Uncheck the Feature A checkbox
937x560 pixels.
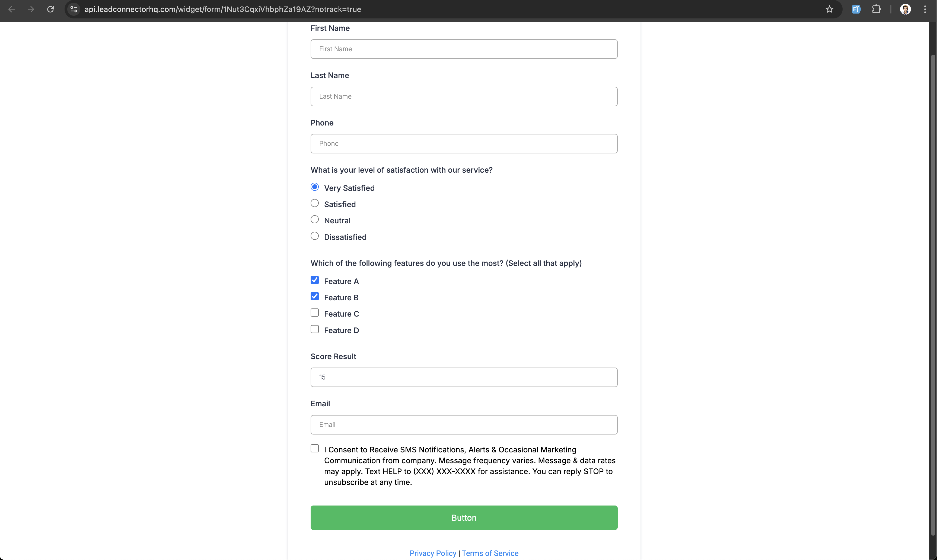coord(315,280)
